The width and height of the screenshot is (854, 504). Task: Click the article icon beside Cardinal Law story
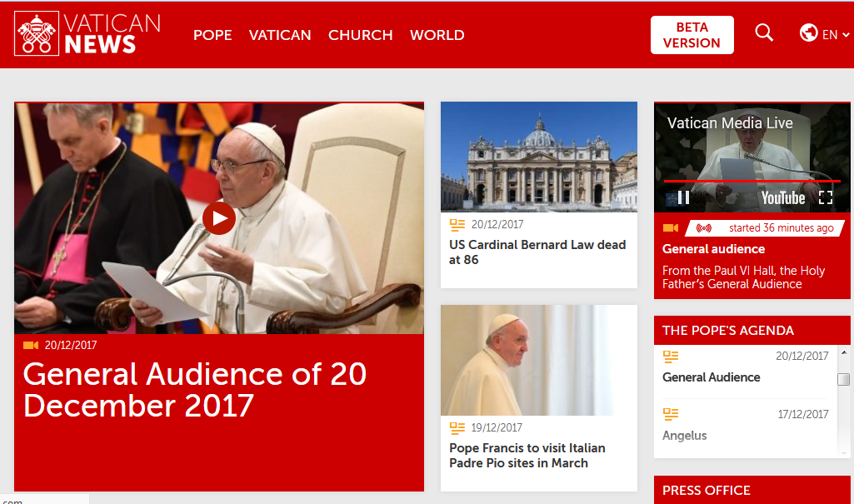(457, 225)
